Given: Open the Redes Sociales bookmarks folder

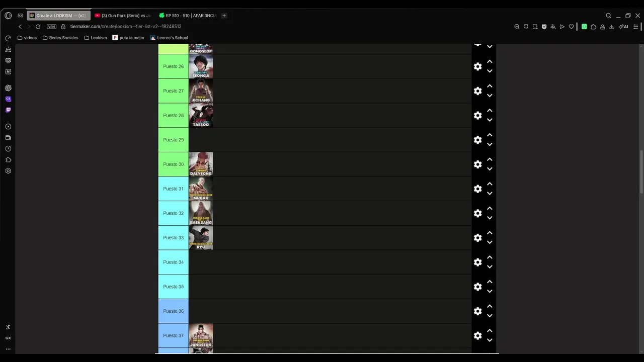Looking at the screenshot, I should [x=60, y=38].
